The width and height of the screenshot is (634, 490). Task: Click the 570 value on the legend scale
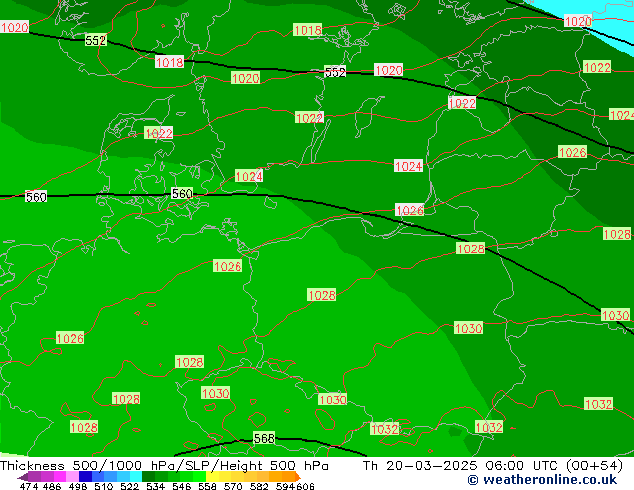coord(233,486)
